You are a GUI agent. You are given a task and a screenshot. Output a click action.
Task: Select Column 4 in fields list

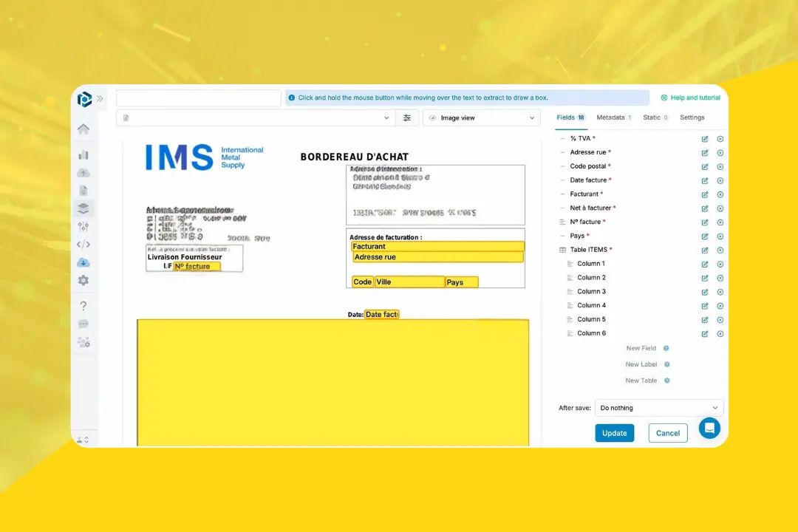pos(591,305)
